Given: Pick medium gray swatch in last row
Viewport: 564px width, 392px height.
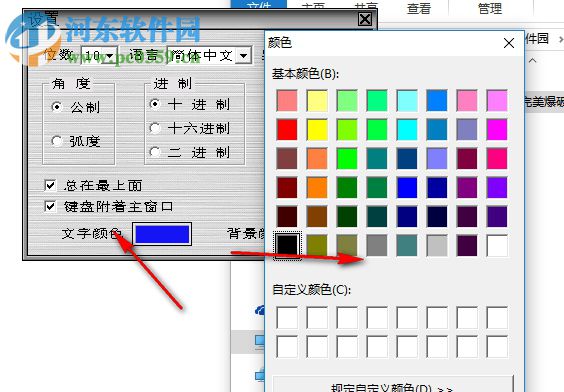Looking at the screenshot, I should pos(377,246).
